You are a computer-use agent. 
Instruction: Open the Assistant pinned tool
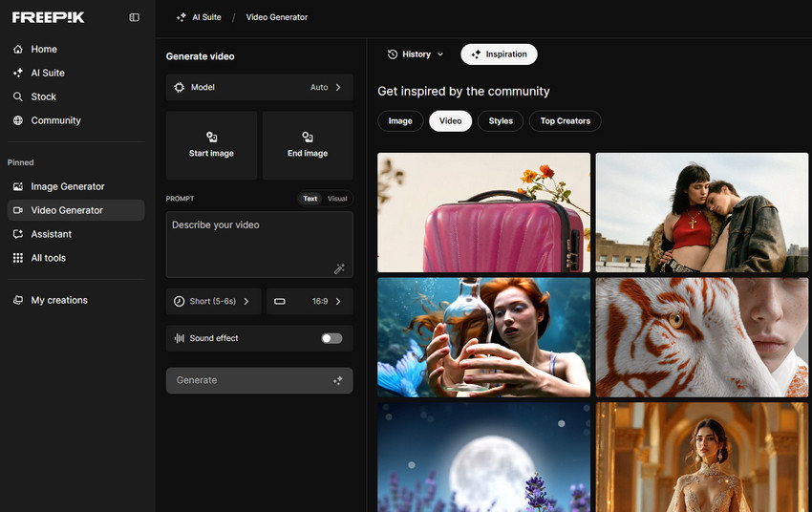51,234
